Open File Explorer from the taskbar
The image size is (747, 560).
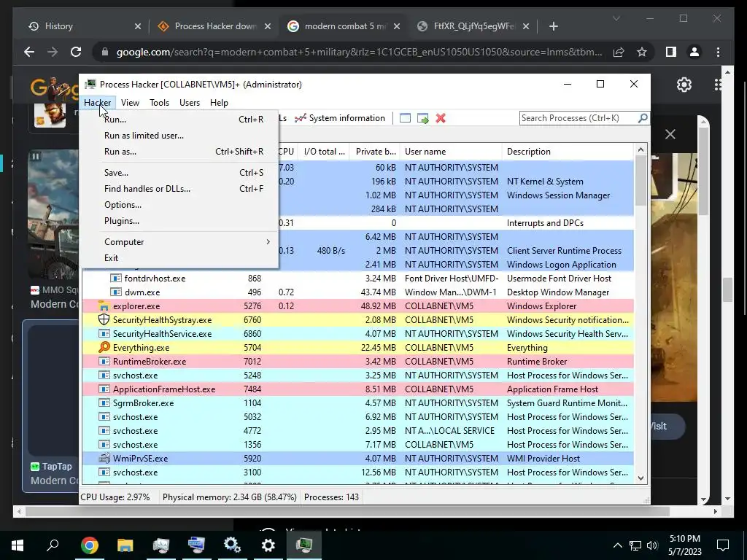[x=125, y=545]
